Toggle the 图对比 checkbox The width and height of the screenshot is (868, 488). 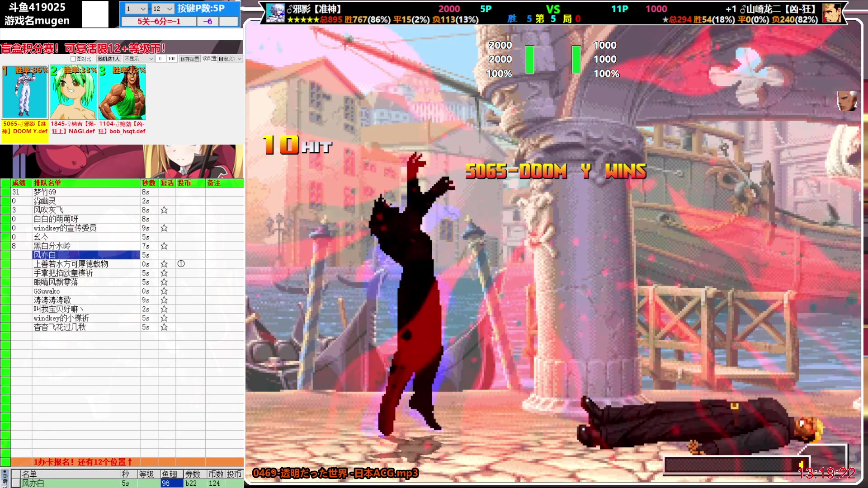click(x=73, y=59)
